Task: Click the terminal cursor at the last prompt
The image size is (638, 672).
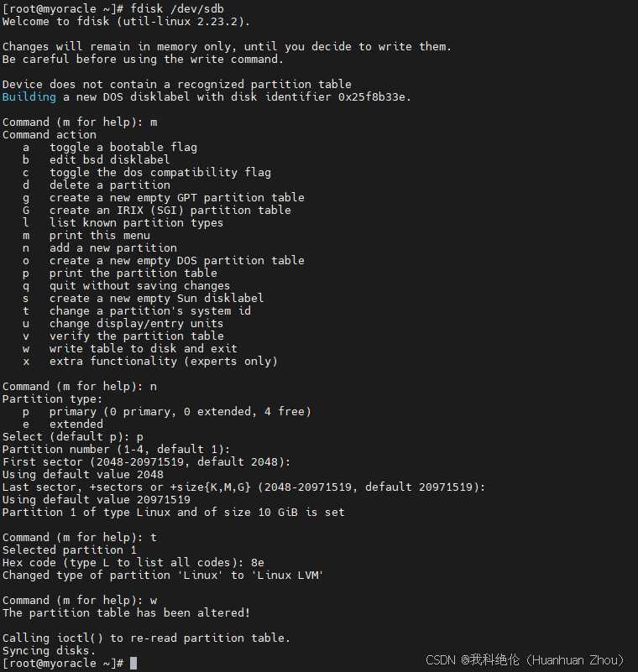Action: tap(133, 663)
